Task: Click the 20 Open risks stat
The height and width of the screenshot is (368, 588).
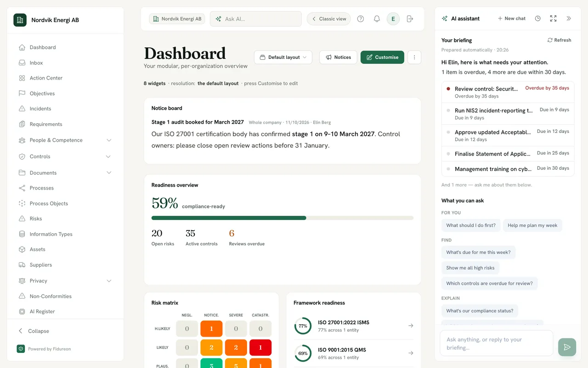Action: 163,237
